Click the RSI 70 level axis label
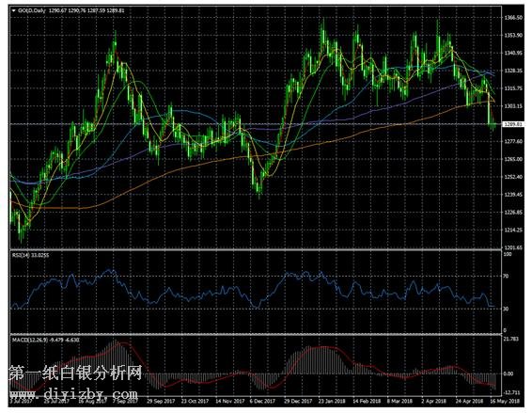Image resolution: width=532 pixels, height=413 pixels. (506, 277)
